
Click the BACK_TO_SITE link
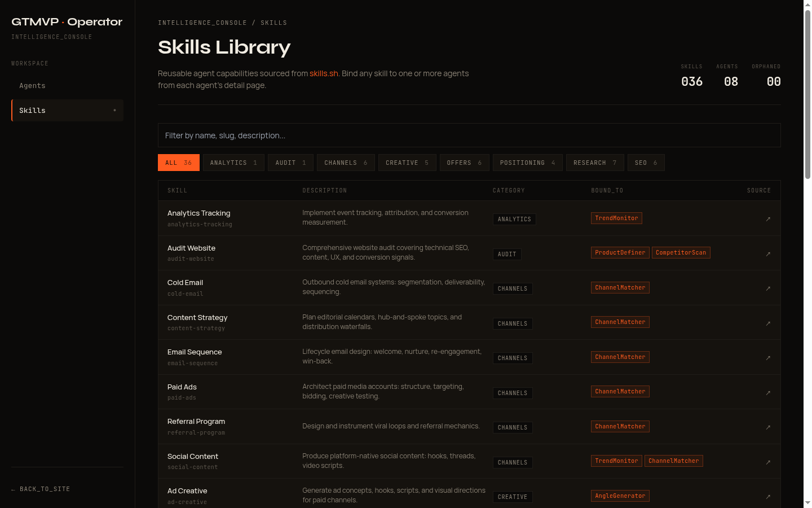click(41, 489)
